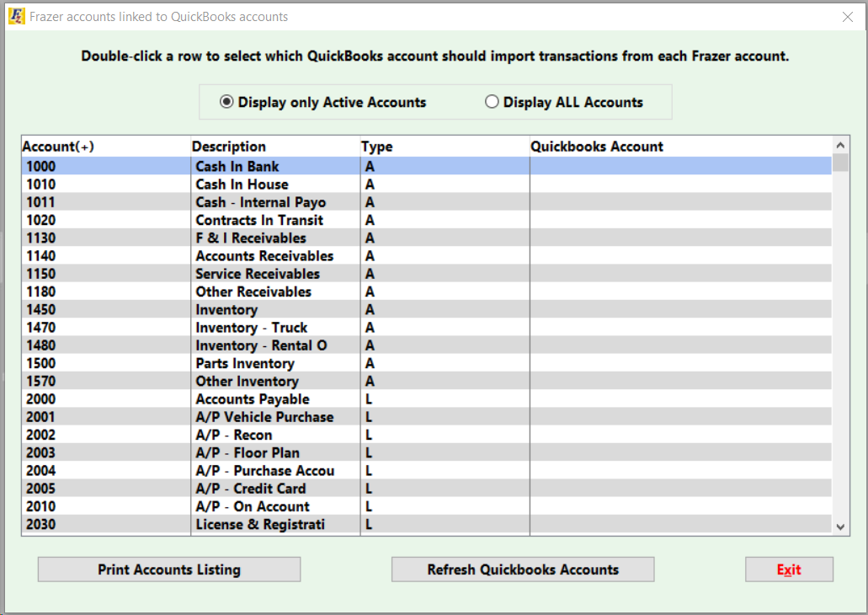868x615 pixels.
Task: Select the Cash In House row
Action: coord(427,184)
